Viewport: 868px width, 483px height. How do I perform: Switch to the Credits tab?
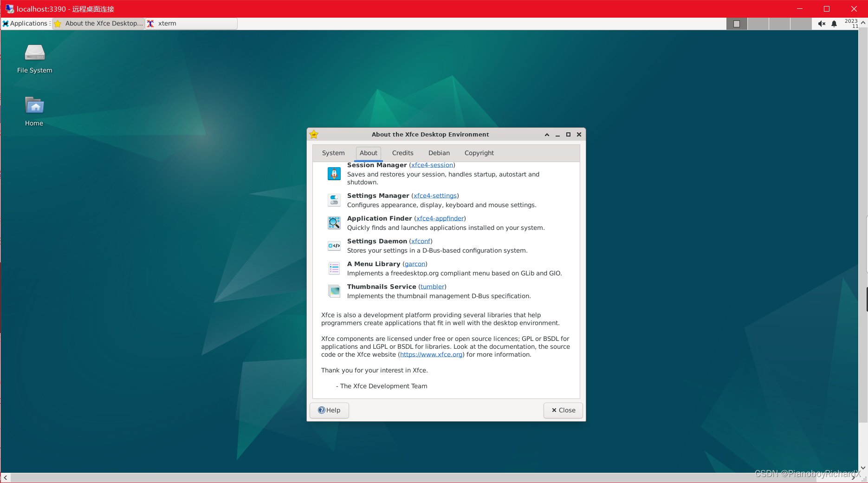click(x=402, y=153)
